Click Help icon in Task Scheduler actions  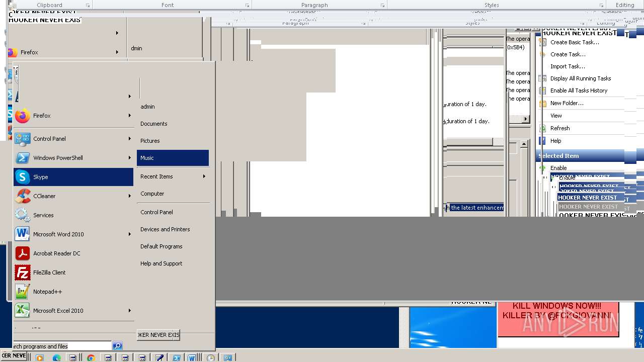point(542,141)
